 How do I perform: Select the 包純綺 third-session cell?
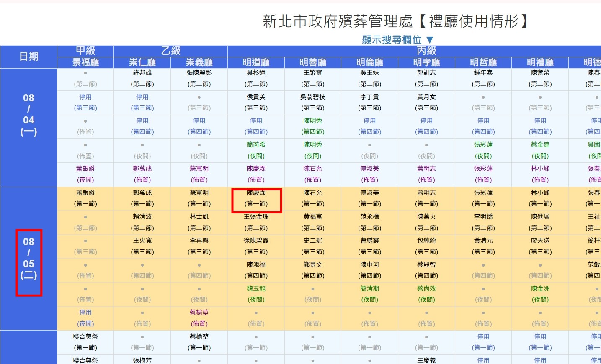(426, 246)
